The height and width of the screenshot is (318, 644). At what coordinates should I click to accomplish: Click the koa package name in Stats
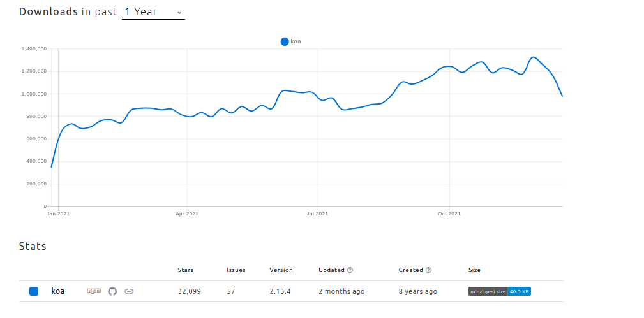pos(58,291)
